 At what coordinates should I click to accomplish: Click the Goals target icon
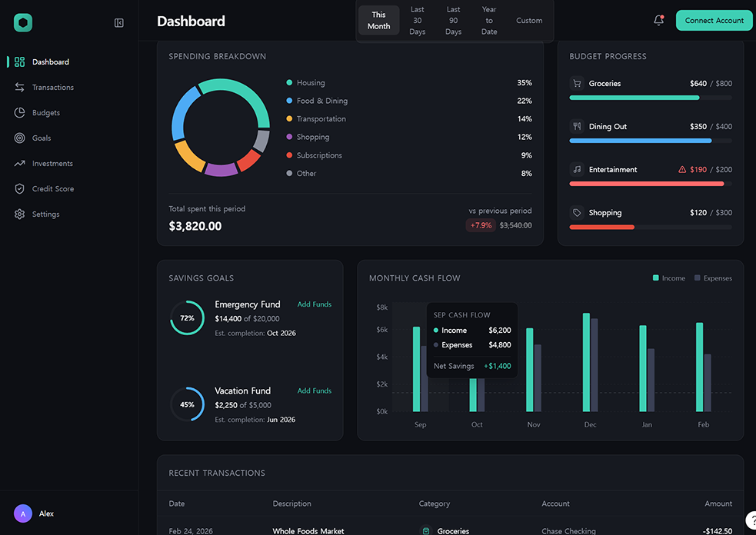coord(19,138)
